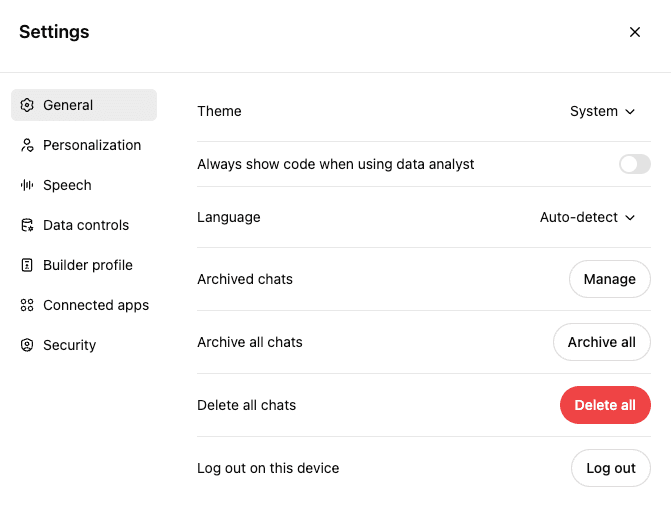Toggle always show code for data analyst

coord(634,164)
